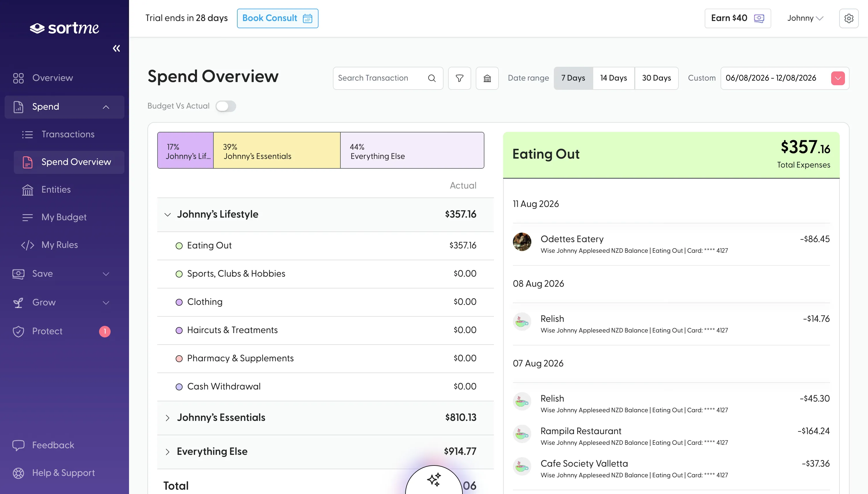Click the AI sparkle assistant button
868x494 pixels.
pyautogui.click(x=434, y=479)
